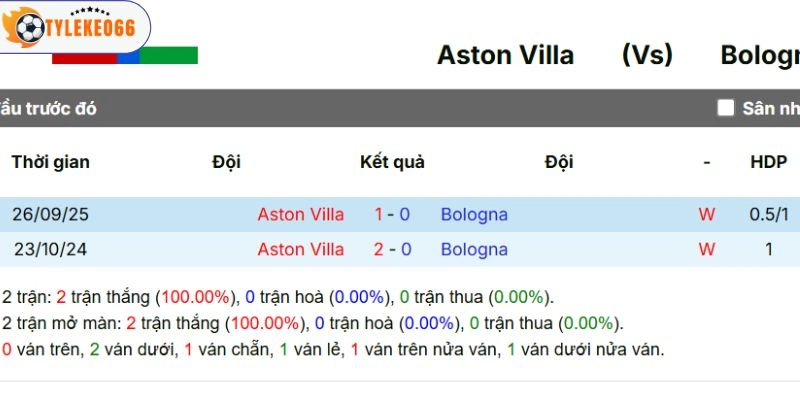
Task: Click the red segment of the result bar
Action: click(x=84, y=57)
